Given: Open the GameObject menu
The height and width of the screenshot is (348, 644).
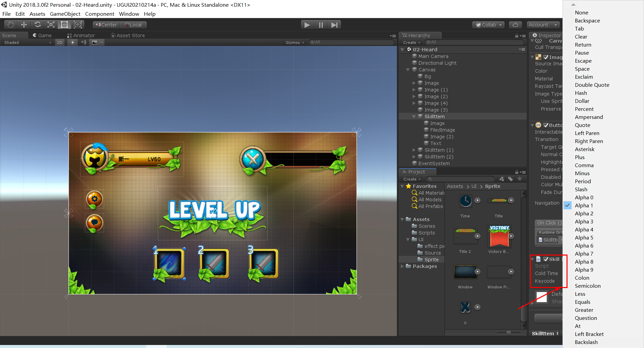Looking at the screenshot, I should 65,14.
